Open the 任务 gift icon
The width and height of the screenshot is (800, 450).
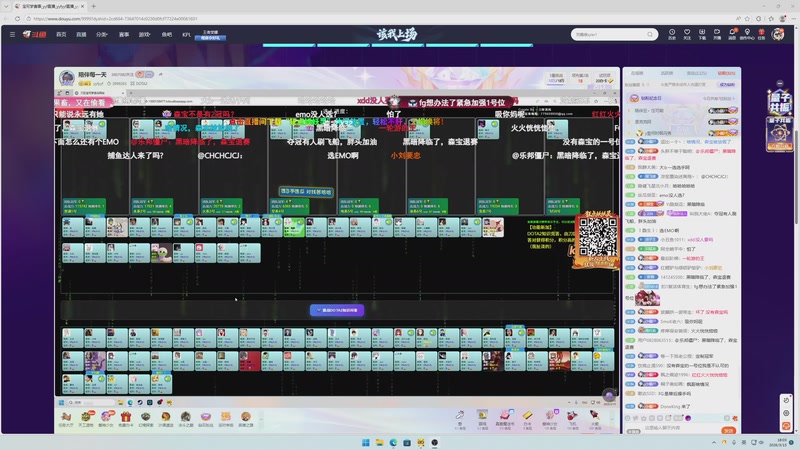point(761,34)
